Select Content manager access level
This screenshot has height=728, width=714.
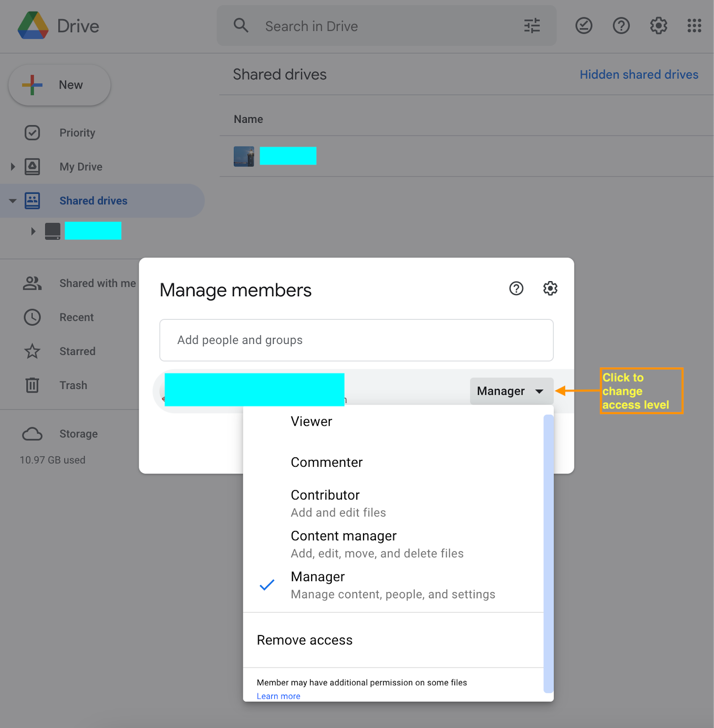coord(393,544)
